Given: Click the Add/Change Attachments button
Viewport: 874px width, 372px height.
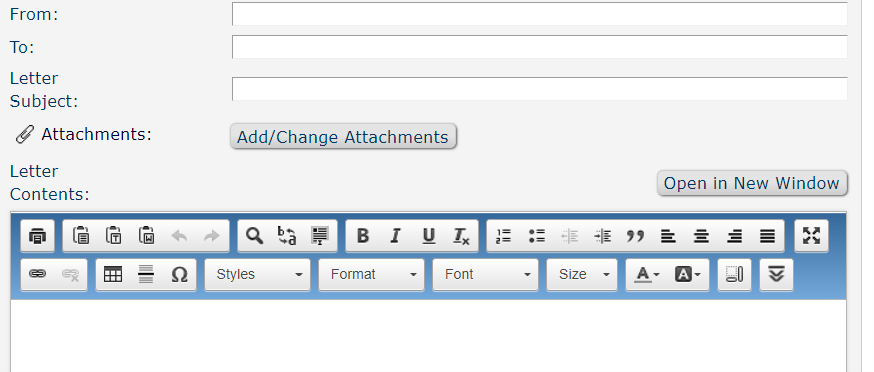Looking at the screenshot, I should click(343, 137).
